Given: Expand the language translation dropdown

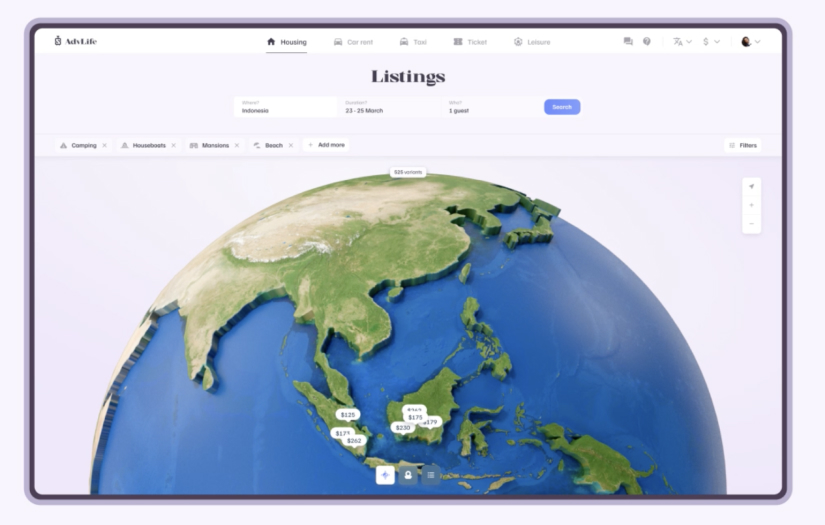Looking at the screenshot, I should click(x=682, y=42).
